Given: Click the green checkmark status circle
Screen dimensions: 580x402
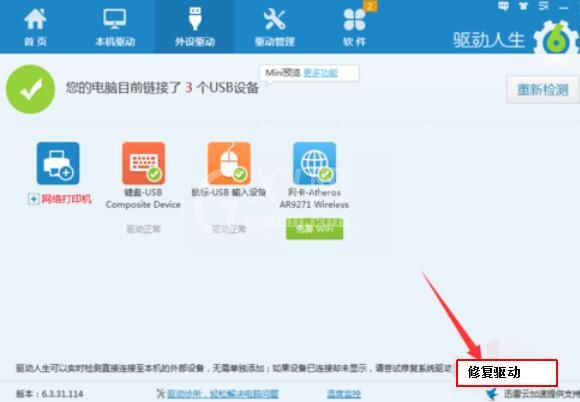Looking at the screenshot, I should 31,89.
